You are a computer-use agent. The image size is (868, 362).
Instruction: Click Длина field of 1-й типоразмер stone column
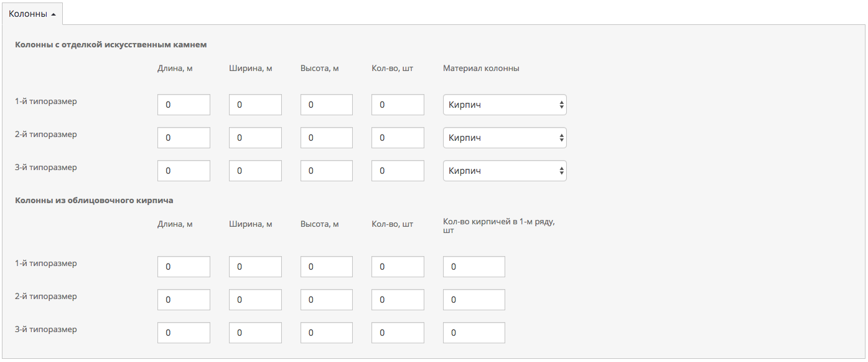coord(184,105)
